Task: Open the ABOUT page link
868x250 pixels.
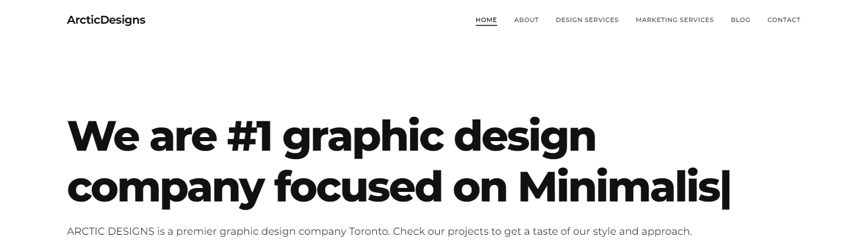Action: [526, 20]
